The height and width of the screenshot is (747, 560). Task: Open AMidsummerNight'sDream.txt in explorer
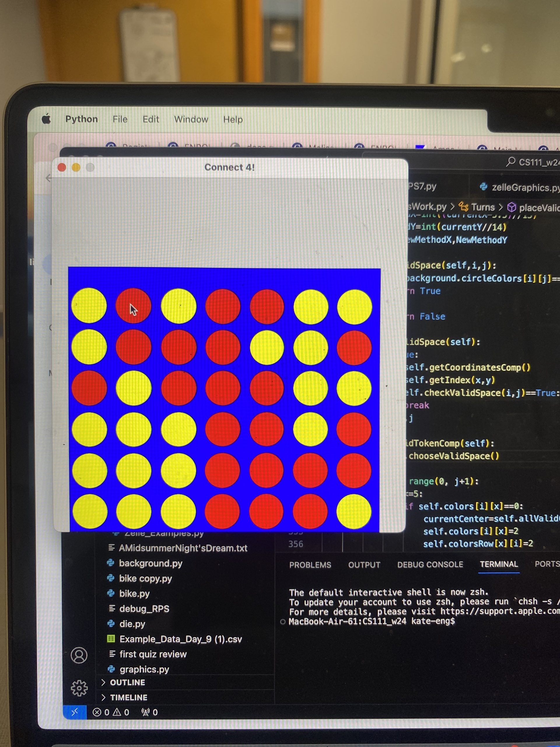coord(183,548)
